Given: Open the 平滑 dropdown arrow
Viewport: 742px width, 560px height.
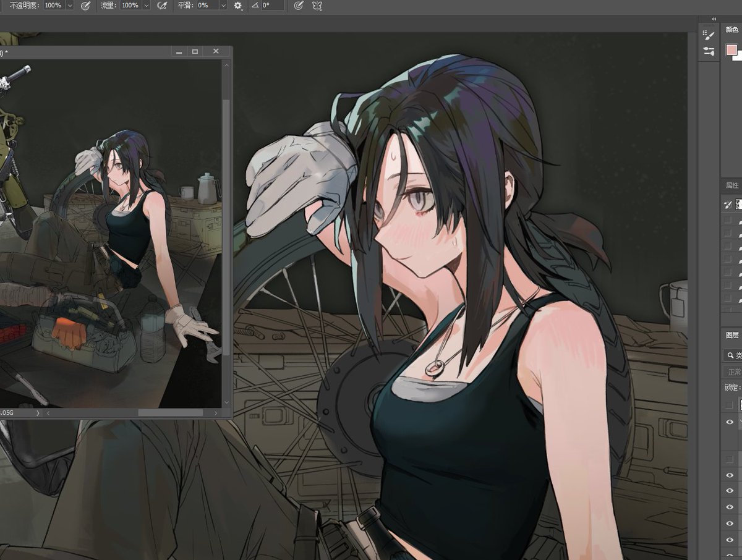Looking at the screenshot, I should 223,5.
